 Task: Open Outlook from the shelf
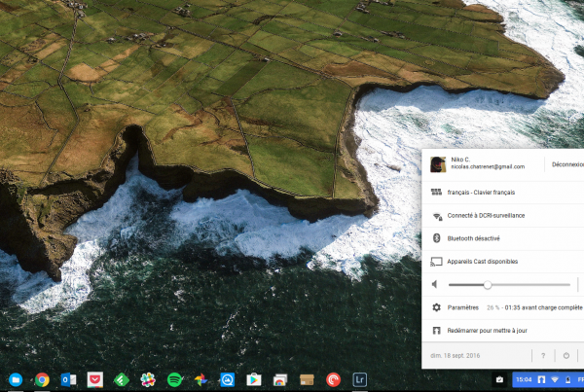pyautogui.click(x=68, y=379)
